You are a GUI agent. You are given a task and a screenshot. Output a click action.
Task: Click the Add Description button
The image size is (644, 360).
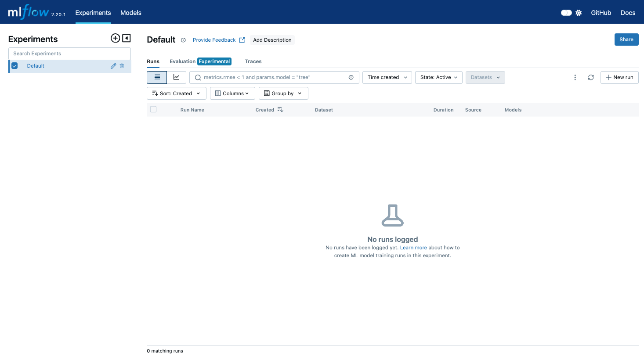pos(272,40)
